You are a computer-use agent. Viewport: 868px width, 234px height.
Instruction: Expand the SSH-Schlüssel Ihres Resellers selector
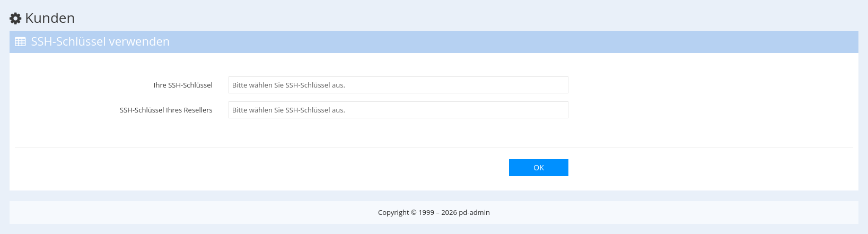click(398, 110)
